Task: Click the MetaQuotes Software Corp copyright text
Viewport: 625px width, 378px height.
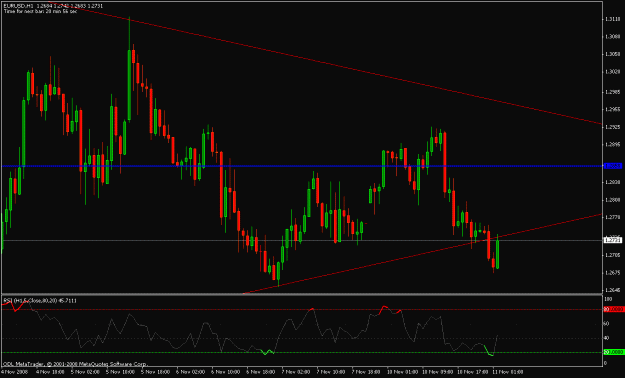Action: tap(76, 364)
